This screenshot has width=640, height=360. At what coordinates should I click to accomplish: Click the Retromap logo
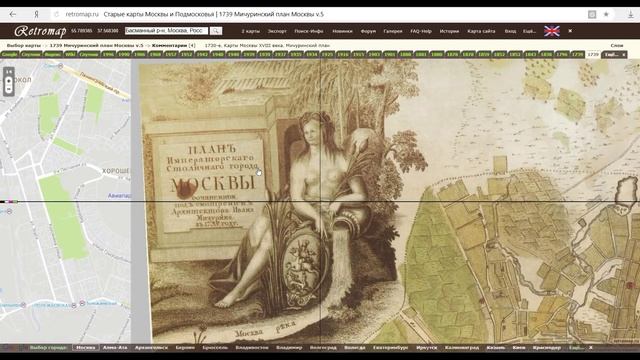pyautogui.click(x=40, y=31)
